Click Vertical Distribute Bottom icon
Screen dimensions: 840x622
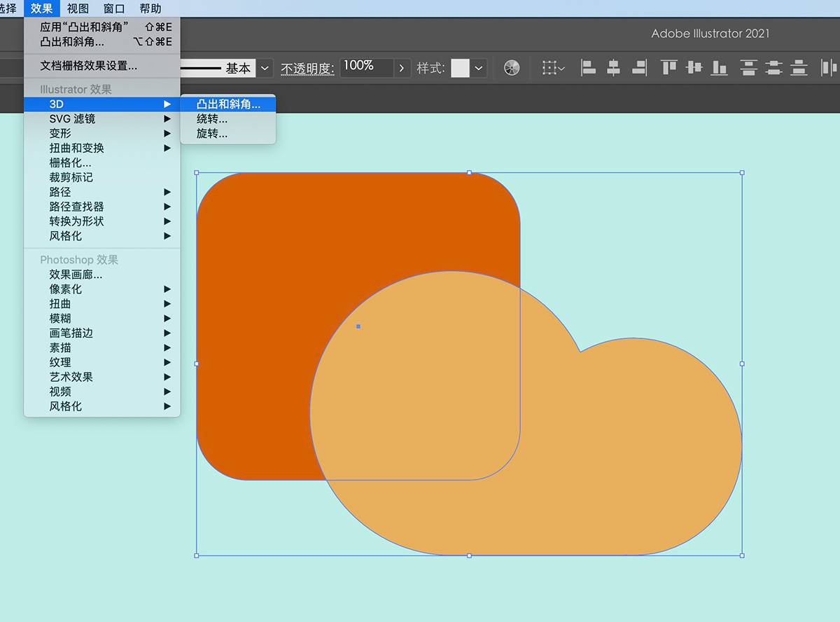(799, 68)
